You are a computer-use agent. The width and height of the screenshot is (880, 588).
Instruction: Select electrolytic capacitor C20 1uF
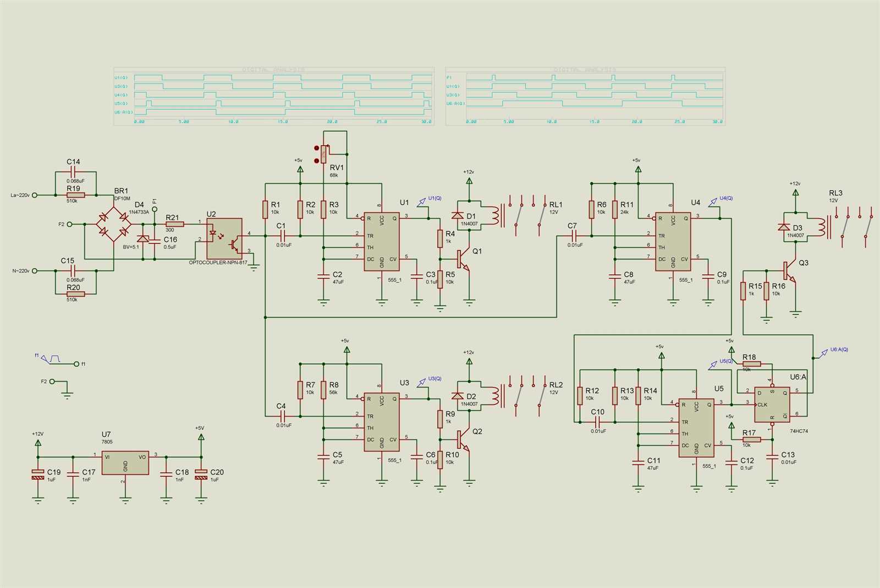tap(201, 474)
